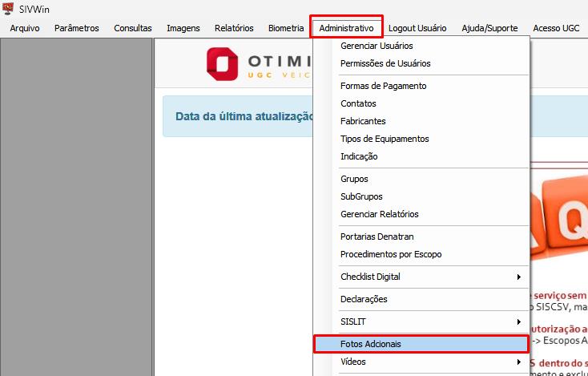The width and height of the screenshot is (588, 376).
Task: Open Portarias Denatran entry
Action: point(377,237)
